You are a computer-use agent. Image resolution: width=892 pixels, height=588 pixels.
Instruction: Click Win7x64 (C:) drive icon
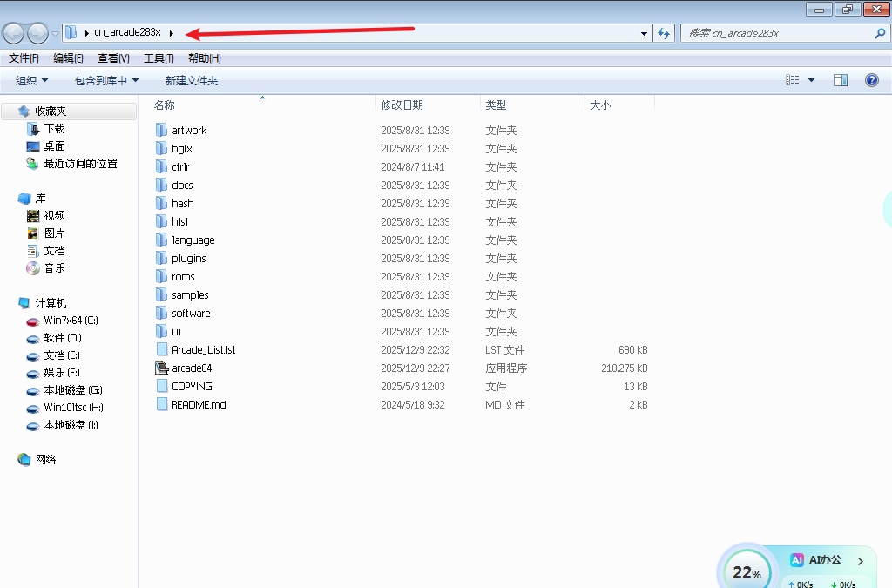33,321
